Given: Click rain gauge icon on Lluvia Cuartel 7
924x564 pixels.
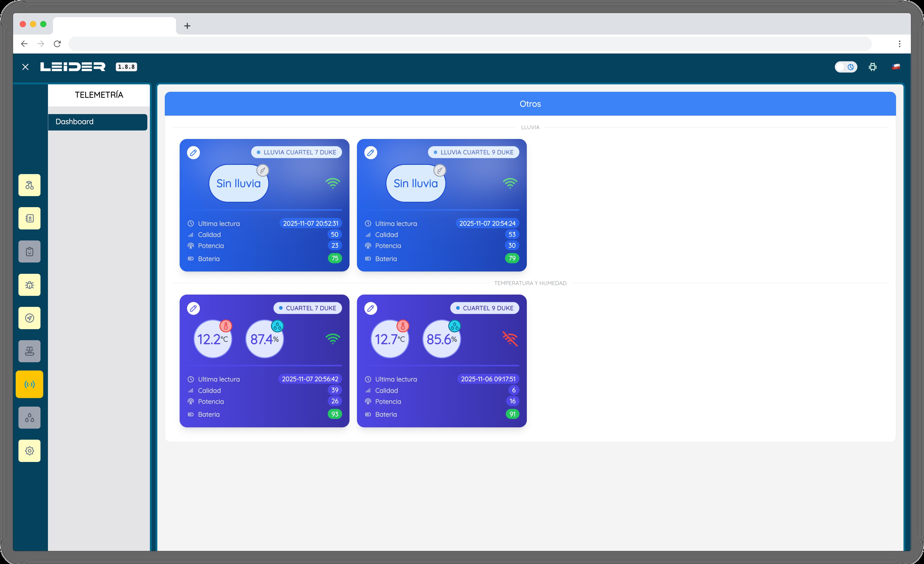Looking at the screenshot, I should (263, 171).
